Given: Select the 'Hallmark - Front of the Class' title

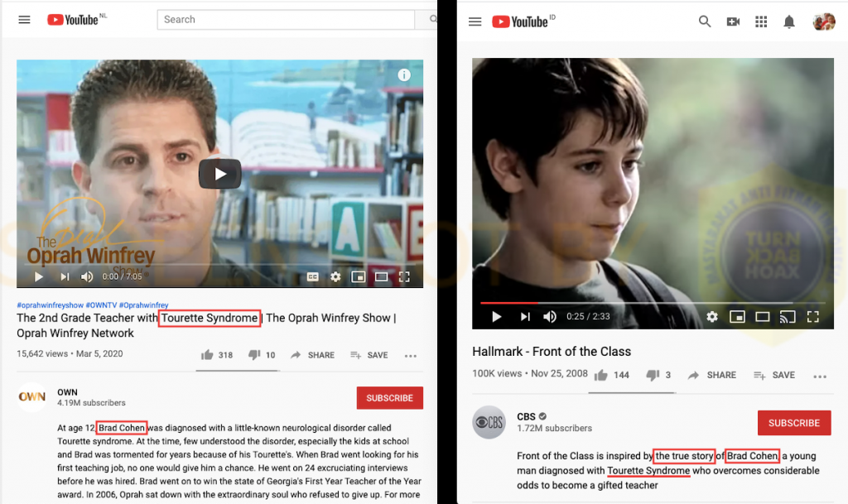Looking at the screenshot, I should pos(552,351).
